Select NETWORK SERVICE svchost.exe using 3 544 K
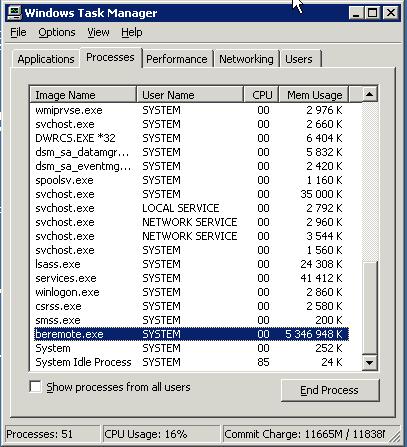The height and width of the screenshot is (447, 407). 191,236
